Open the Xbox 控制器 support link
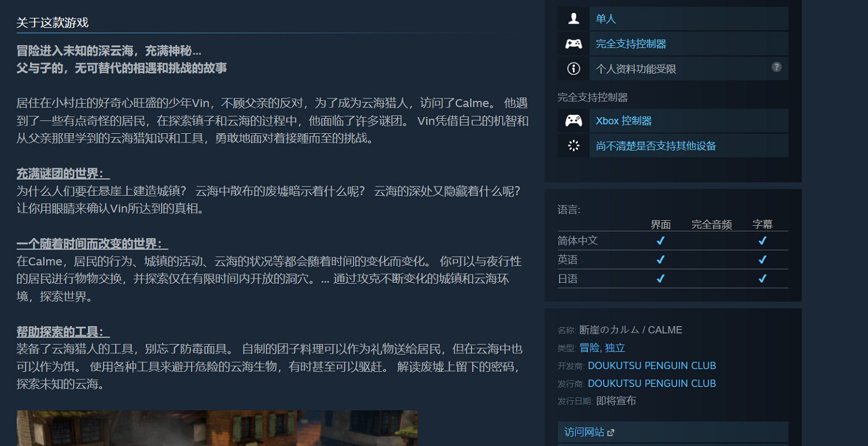This screenshot has height=446, width=868. pyautogui.click(x=623, y=120)
